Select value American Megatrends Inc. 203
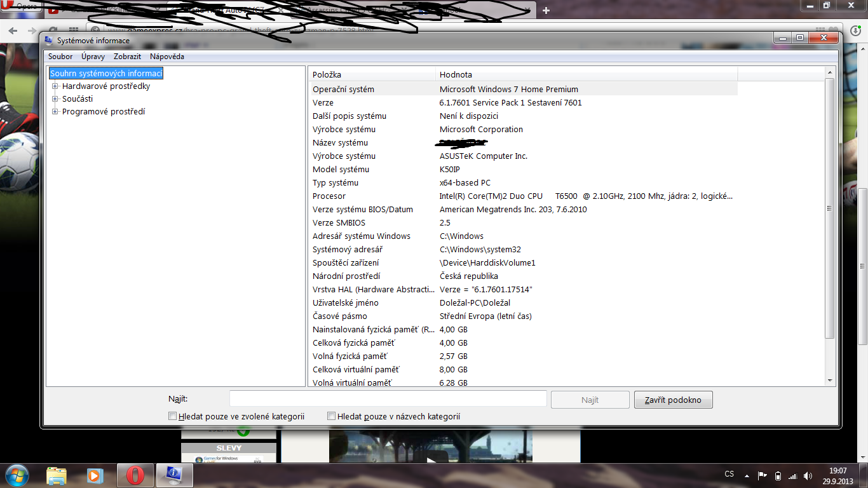 513,210
